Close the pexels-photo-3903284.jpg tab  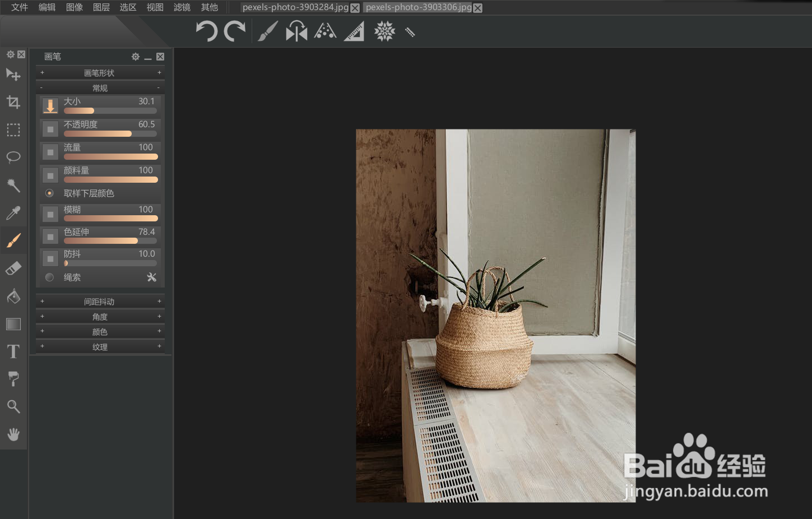click(355, 8)
